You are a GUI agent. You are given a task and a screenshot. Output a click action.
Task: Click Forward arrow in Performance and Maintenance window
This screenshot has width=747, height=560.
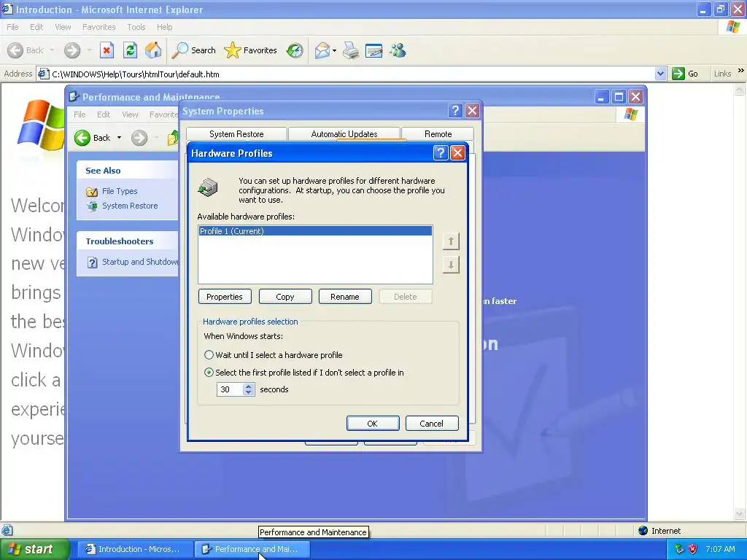coord(139,138)
